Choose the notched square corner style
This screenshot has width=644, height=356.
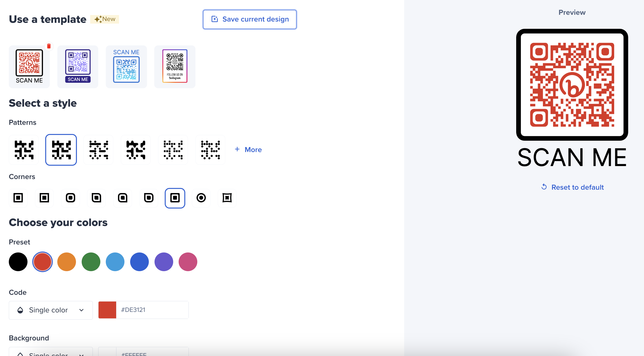coord(227,198)
